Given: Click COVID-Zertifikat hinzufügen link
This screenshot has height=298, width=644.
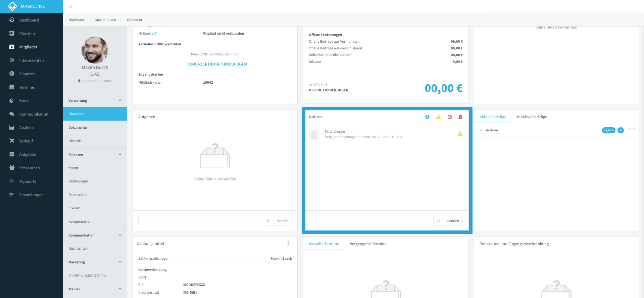Looking at the screenshot, I should [217, 64].
